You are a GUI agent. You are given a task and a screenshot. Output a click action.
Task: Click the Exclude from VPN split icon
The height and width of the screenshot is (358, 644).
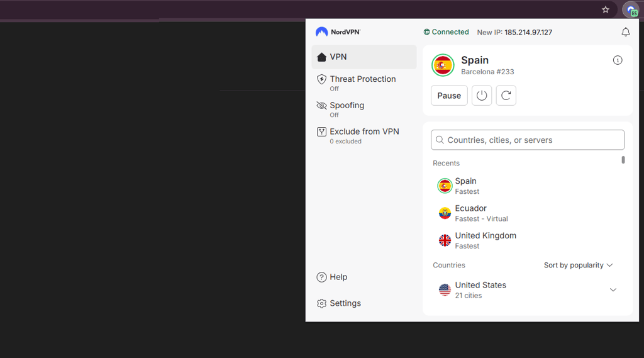[x=321, y=132]
